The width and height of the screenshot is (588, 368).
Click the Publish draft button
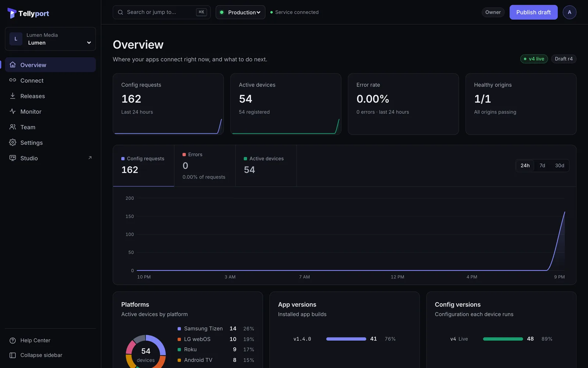tap(533, 12)
